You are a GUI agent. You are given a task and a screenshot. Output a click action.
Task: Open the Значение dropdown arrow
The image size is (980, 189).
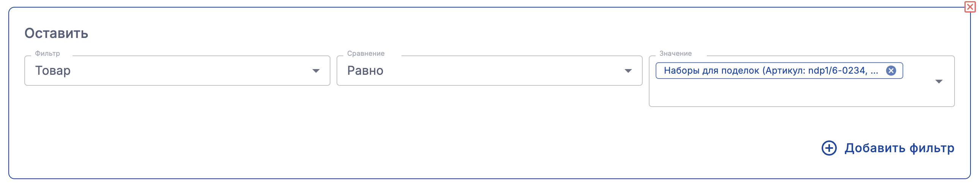coord(939,81)
